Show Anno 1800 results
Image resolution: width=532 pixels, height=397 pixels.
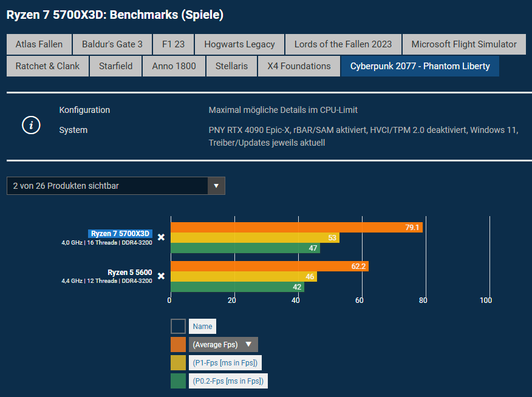[174, 66]
